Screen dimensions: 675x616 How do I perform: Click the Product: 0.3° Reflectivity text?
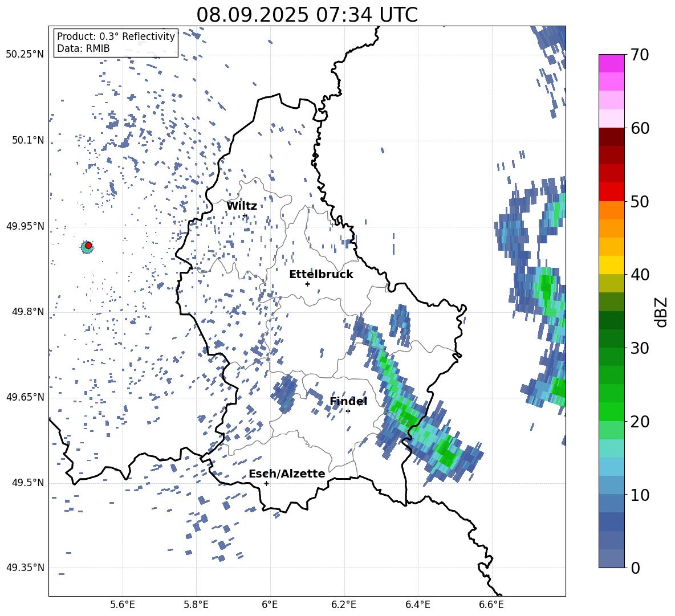click(116, 36)
